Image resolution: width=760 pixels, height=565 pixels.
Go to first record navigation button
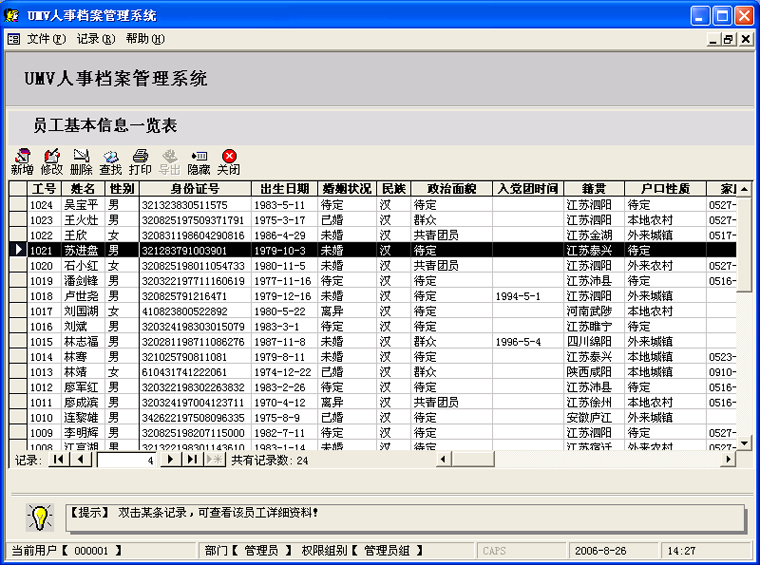pyautogui.click(x=59, y=459)
